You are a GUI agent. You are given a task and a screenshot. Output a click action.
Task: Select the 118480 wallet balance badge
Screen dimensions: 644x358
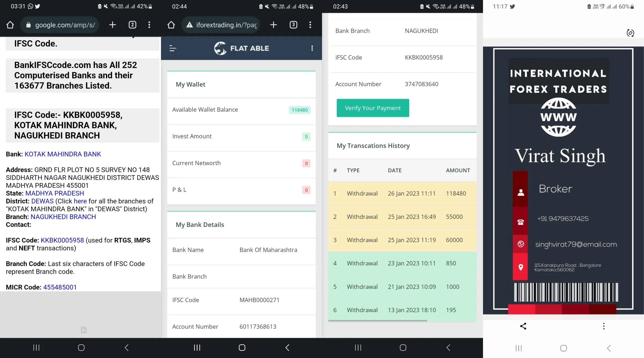coord(300,110)
